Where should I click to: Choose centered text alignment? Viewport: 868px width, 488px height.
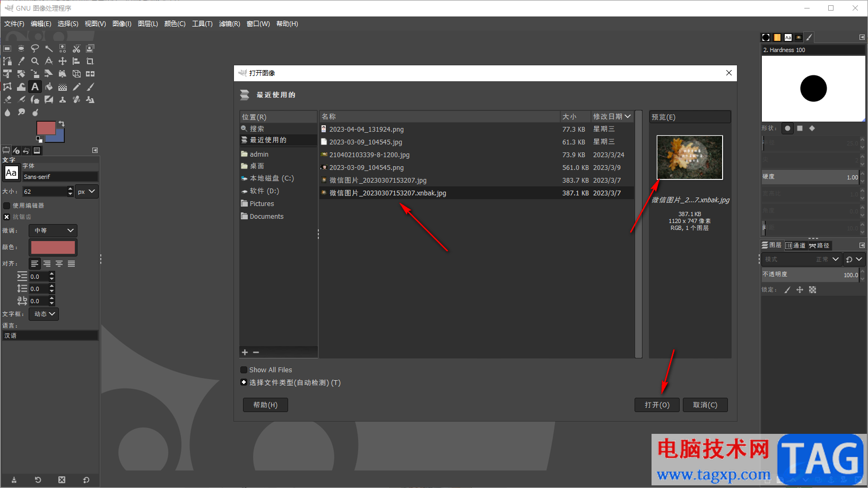[x=59, y=264]
